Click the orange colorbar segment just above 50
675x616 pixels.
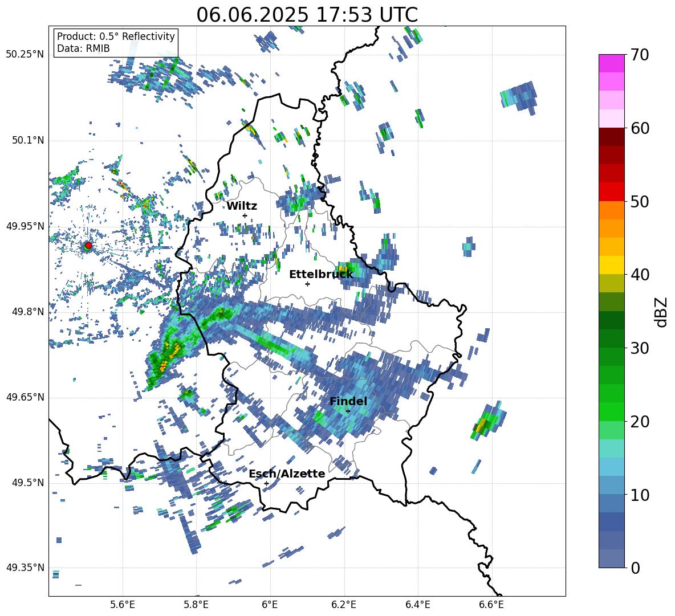point(611,210)
